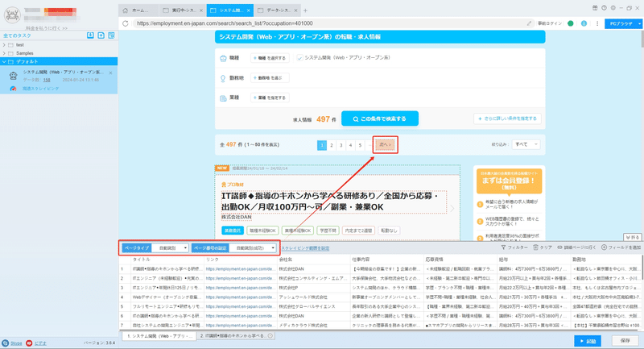Click the blue circular icon beside green dot
644x349 pixels.
point(584,23)
